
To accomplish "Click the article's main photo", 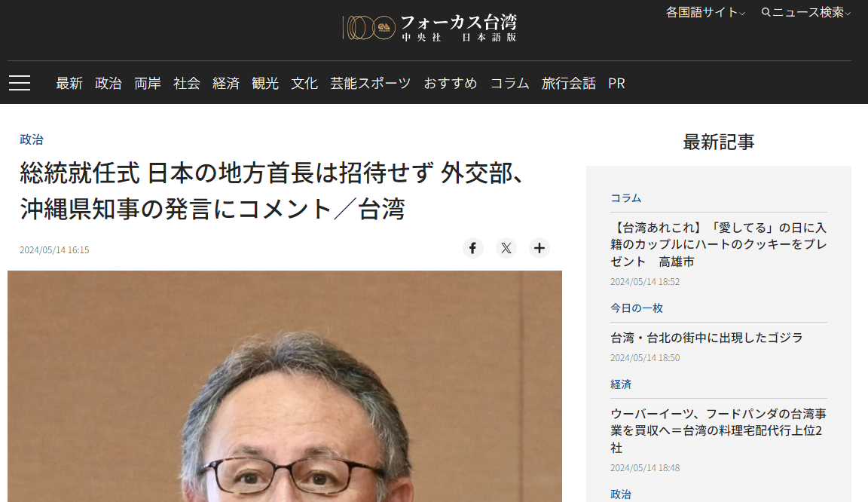I will pyautogui.click(x=285, y=386).
